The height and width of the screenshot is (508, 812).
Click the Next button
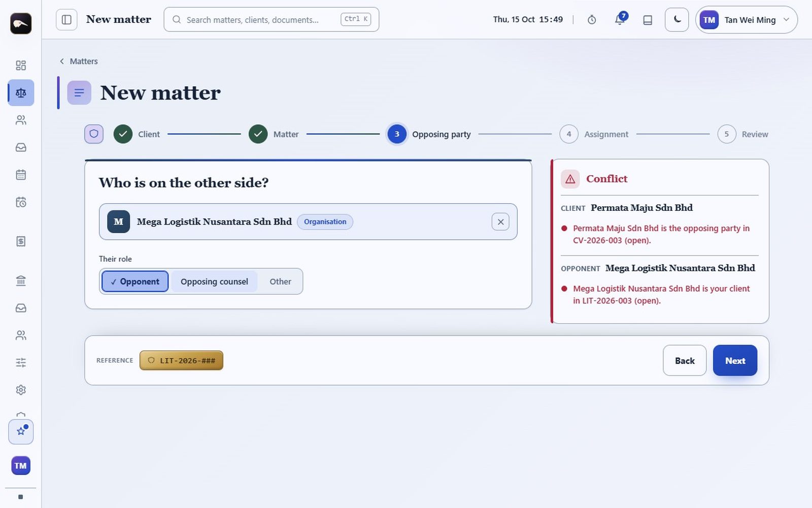pyautogui.click(x=735, y=361)
